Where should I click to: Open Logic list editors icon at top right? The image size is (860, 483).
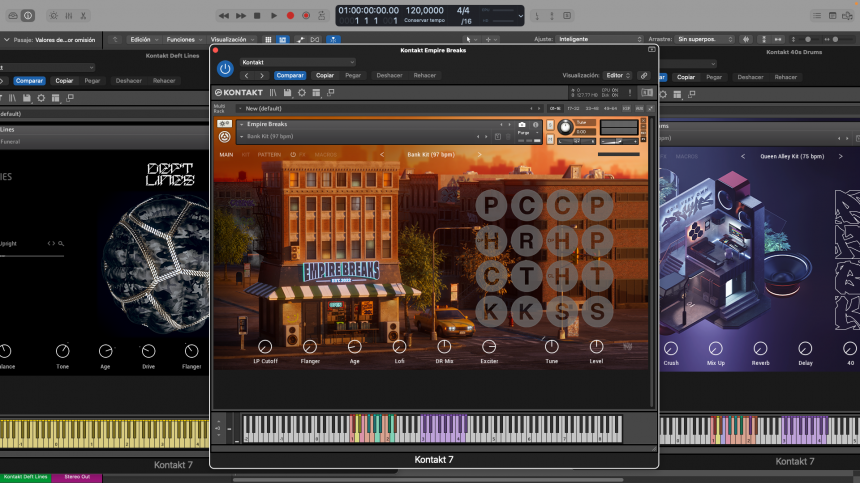click(817, 16)
